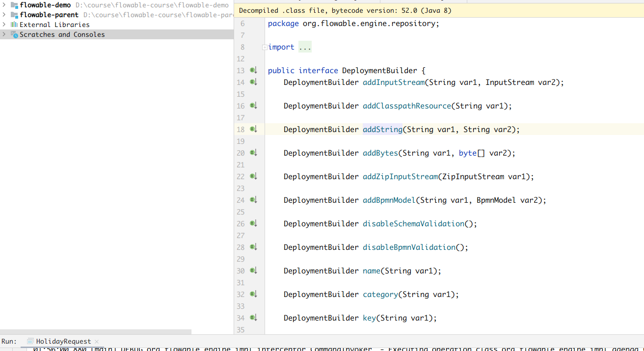Select flowable-parent in project tree

(49, 15)
